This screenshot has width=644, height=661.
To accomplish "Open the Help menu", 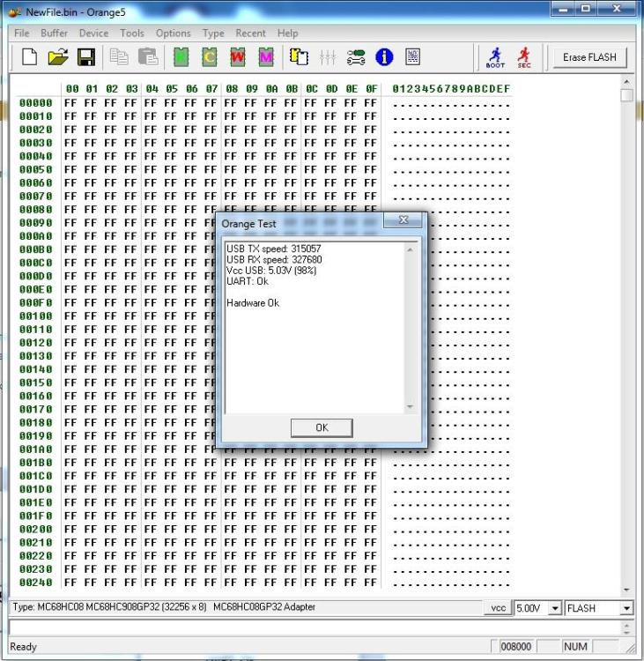I will click(x=288, y=33).
